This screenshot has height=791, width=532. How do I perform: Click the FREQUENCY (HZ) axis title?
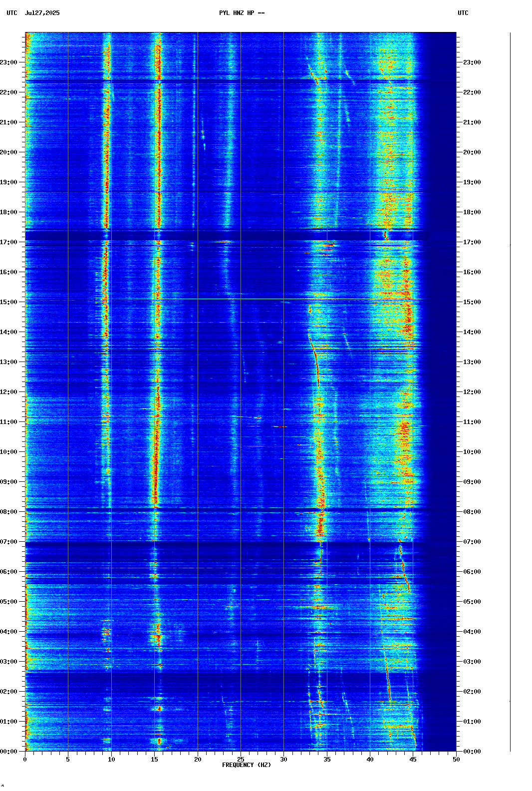(x=247, y=765)
